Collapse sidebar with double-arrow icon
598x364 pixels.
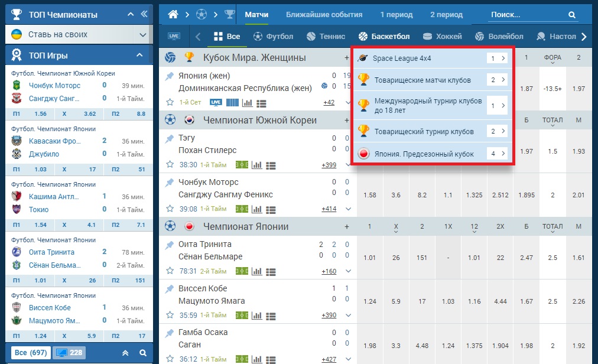pyautogui.click(x=144, y=14)
